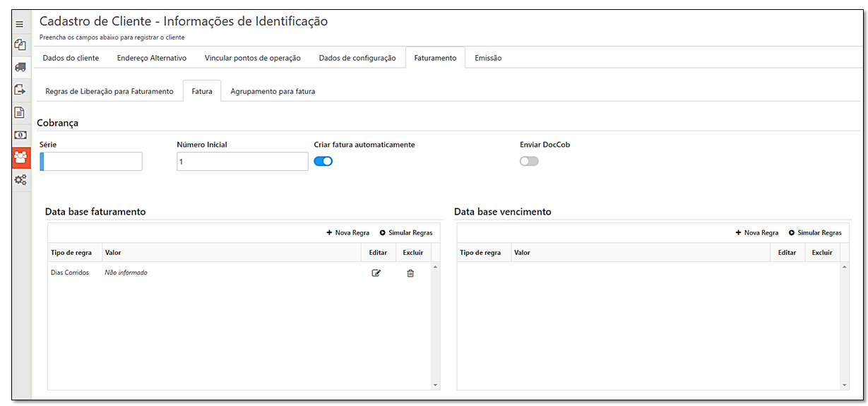Screen dimensions: 868x406
Task: Open the truck transport sidebar icon
Action: pos(20,68)
